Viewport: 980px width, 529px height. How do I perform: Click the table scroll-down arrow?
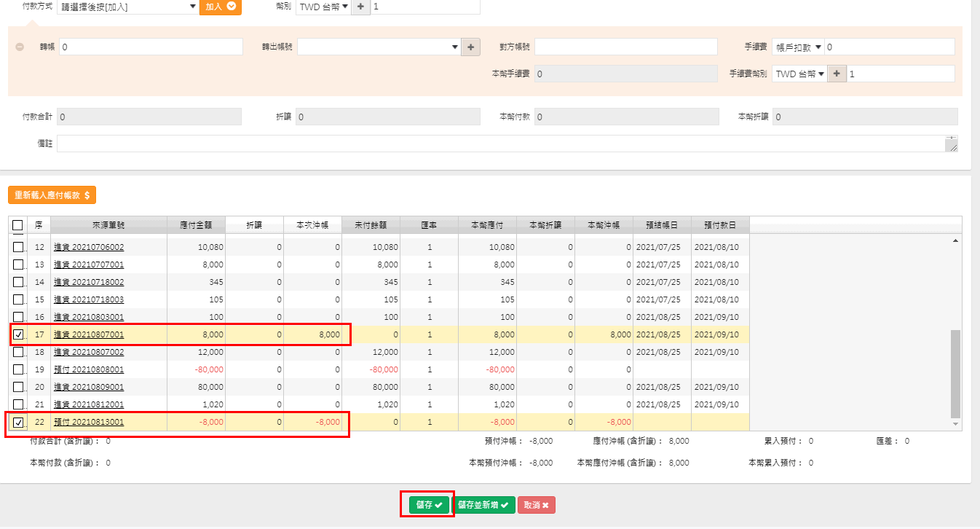click(x=955, y=423)
